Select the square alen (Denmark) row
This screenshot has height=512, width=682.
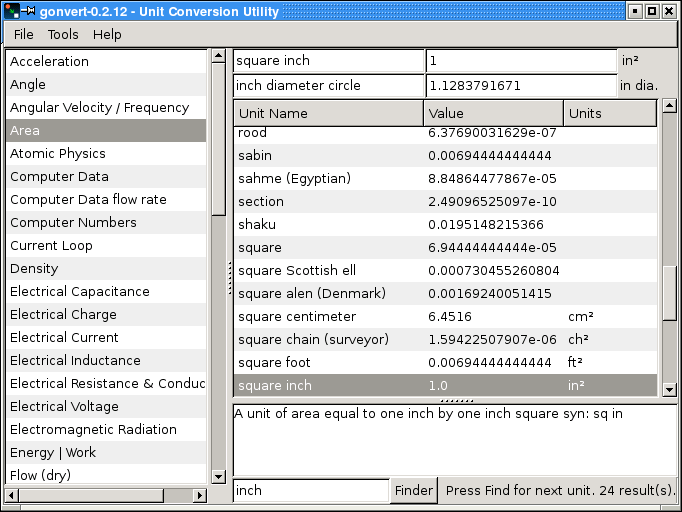[445, 294]
